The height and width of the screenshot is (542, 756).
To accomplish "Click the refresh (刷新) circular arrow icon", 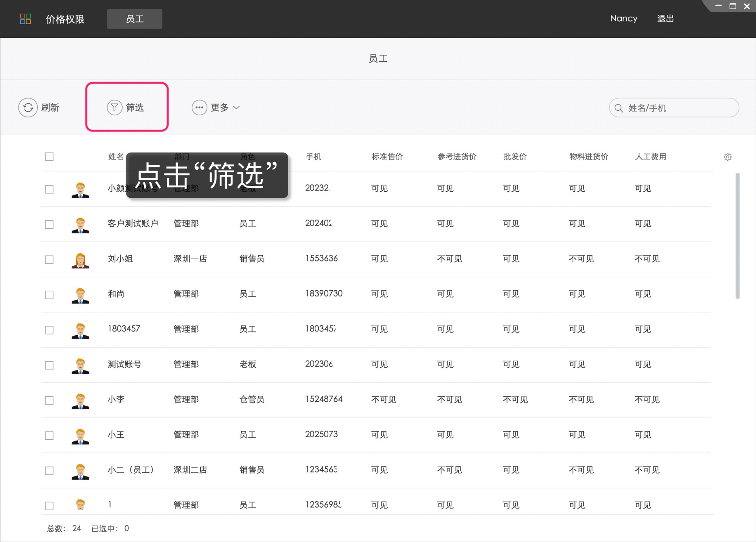I will 28,107.
